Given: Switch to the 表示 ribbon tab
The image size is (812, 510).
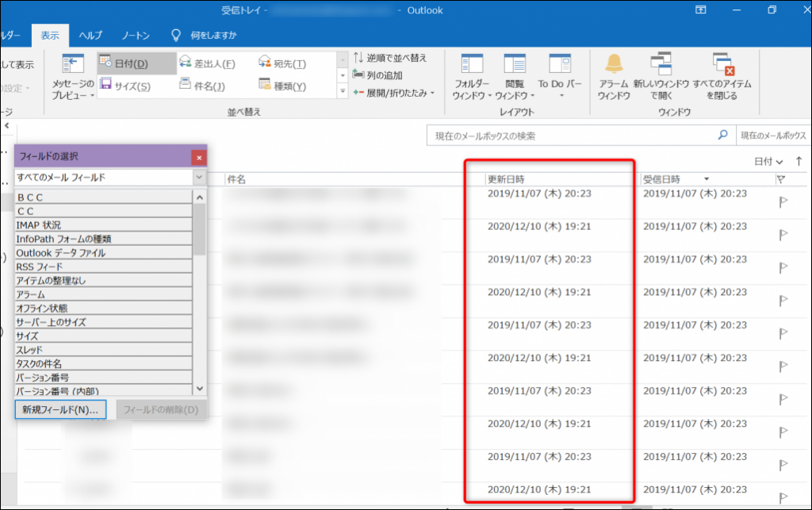Looking at the screenshot, I should pos(50,35).
